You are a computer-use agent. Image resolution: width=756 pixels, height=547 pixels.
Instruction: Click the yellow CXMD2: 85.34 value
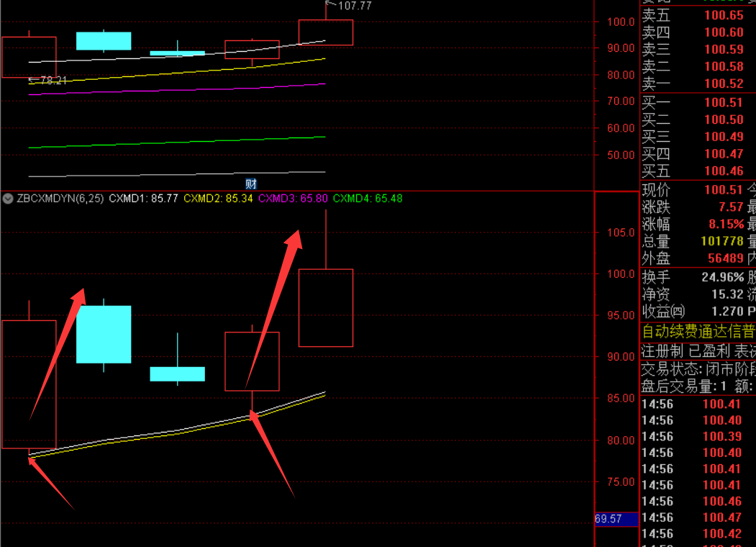coord(218,199)
